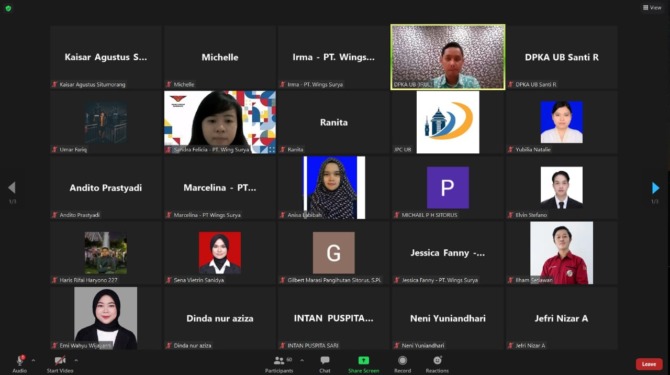Expand the Participants options arrow

(302, 360)
